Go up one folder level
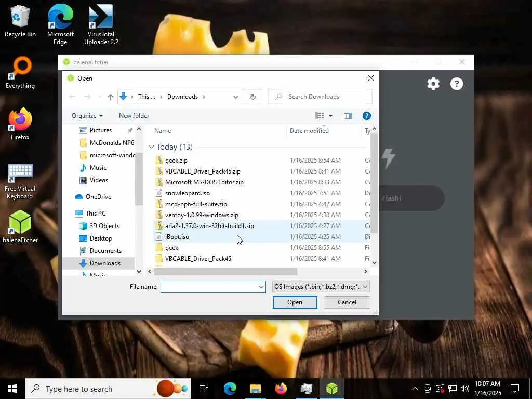Screen dimensions: 532x399 point(111,97)
